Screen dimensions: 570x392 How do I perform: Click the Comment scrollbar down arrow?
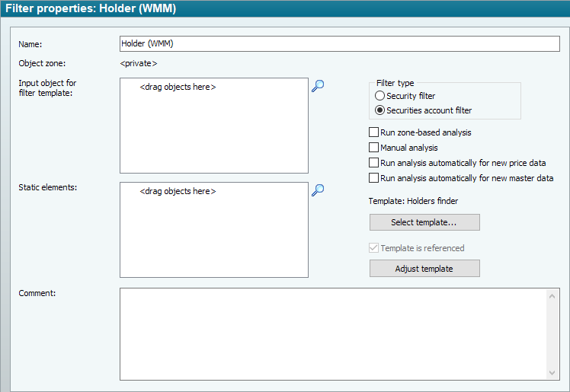click(553, 372)
